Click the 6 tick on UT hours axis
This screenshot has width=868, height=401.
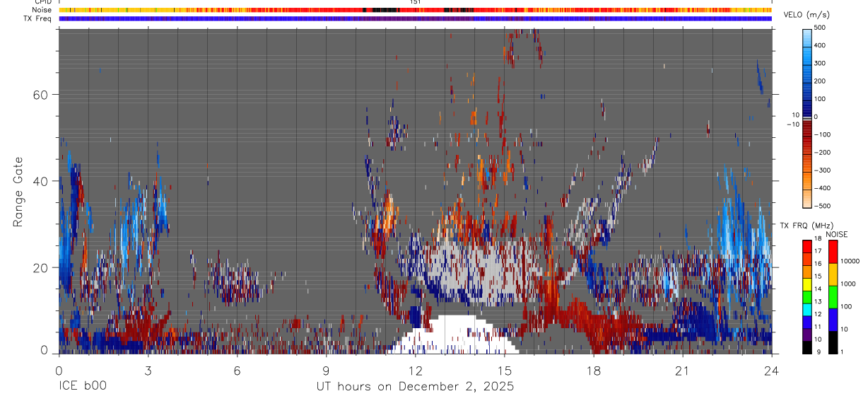237,371
